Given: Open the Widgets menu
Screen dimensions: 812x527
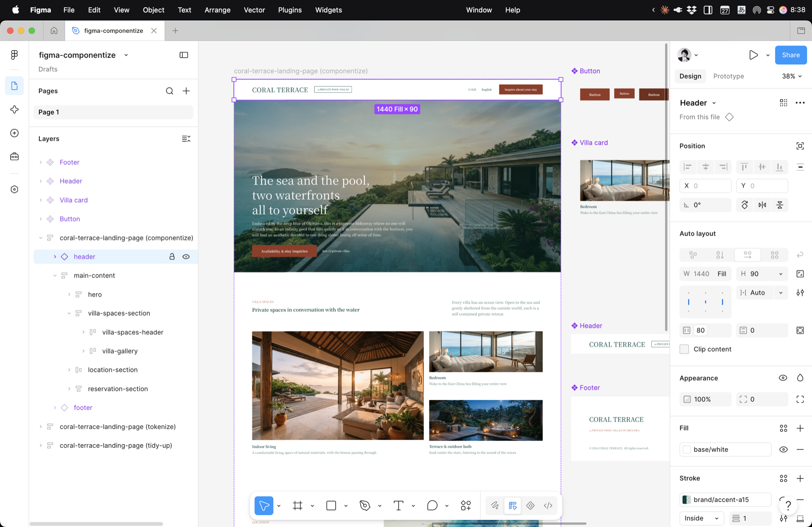Looking at the screenshot, I should [x=328, y=10].
